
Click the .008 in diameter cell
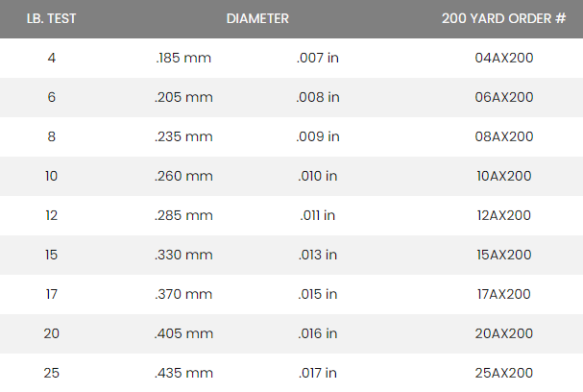[318, 97]
